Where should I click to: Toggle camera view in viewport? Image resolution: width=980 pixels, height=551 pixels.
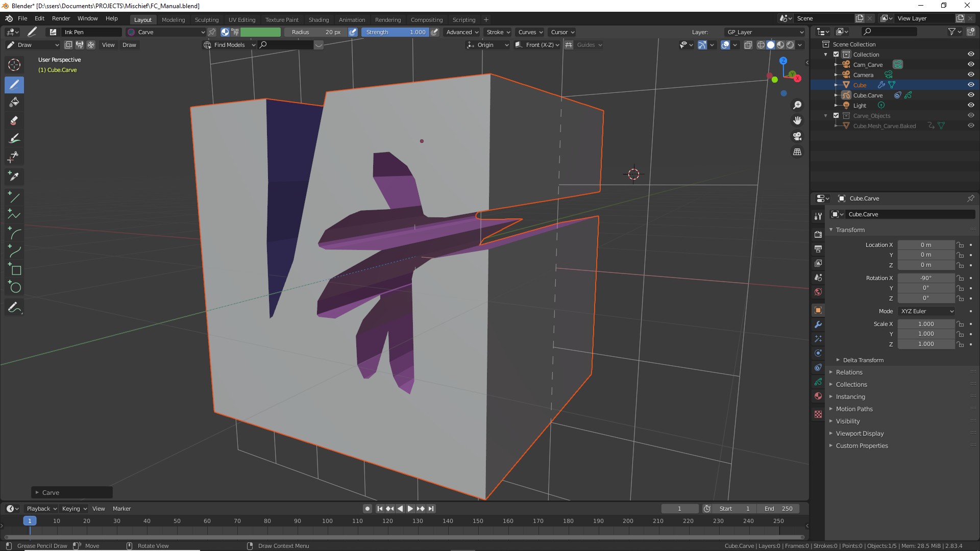[797, 136]
